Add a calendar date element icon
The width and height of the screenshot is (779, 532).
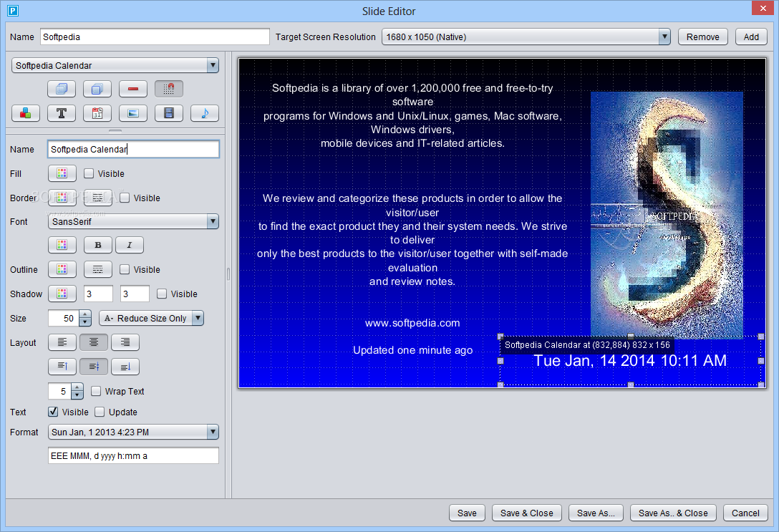(97, 113)
